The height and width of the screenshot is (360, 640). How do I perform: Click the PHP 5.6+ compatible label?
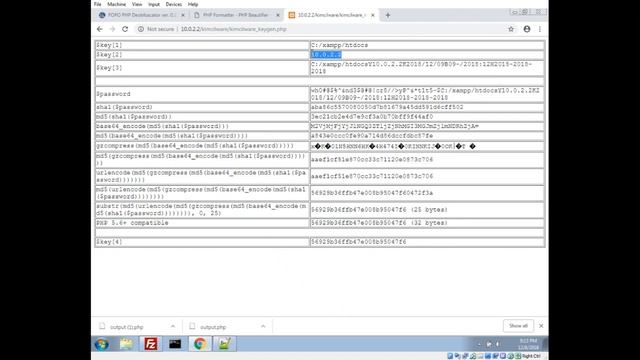point(132,223)
